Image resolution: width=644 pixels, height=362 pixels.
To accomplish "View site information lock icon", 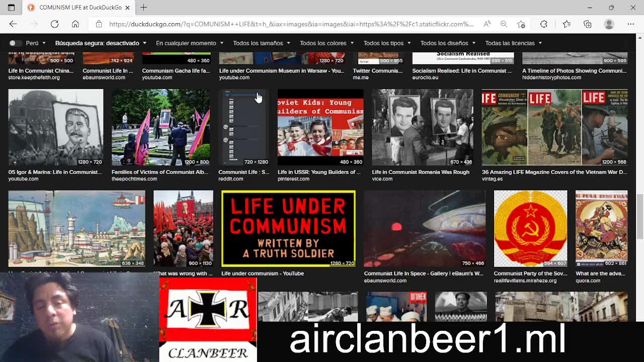I will tap(99, 24).
